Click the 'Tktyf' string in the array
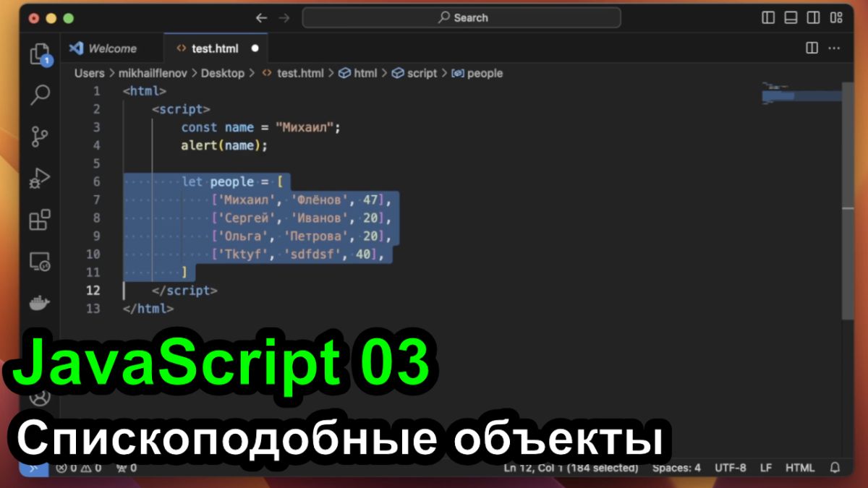Image resolution: width=868 pixels, height=488 pixels. click(243, 254)
